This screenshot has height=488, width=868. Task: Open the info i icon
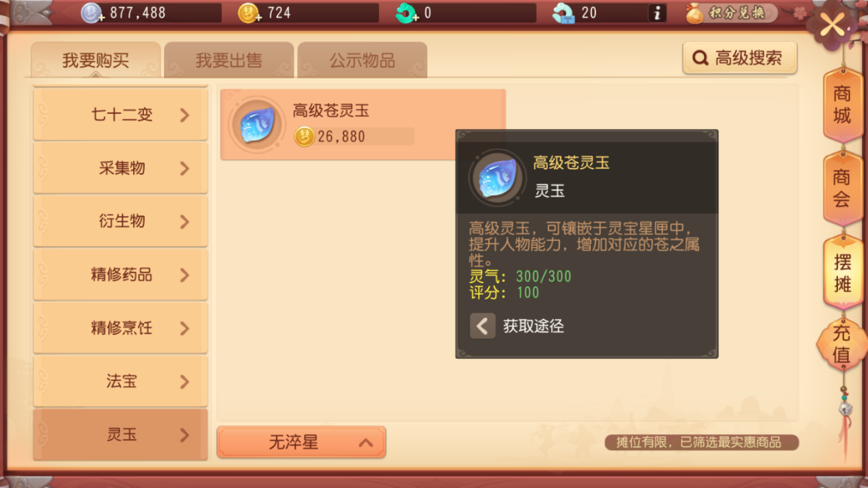[657, 13]
